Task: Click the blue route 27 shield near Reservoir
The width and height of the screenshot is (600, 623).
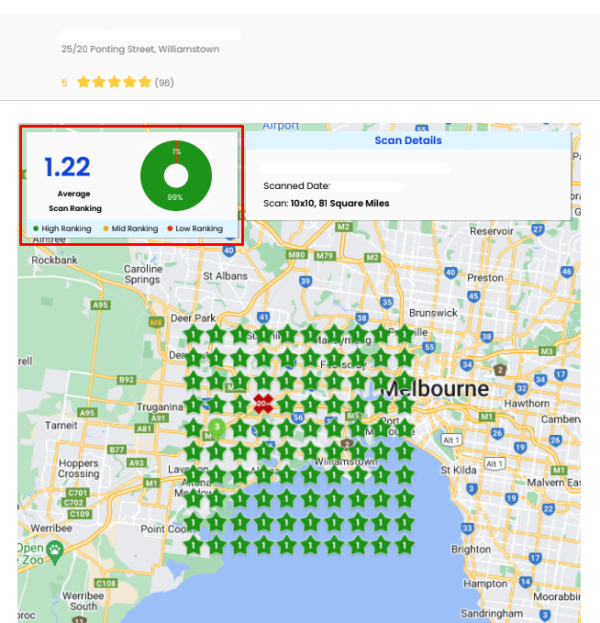Action: pos(538,230)
